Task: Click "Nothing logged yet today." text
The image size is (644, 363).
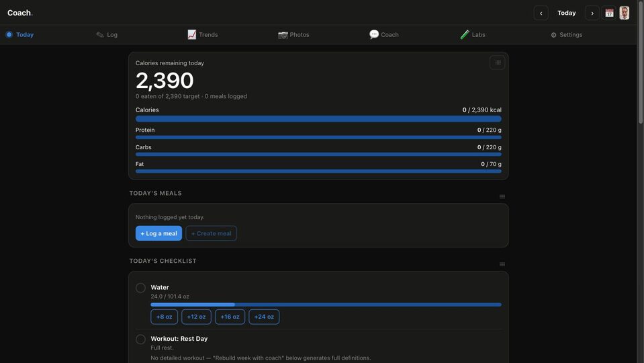Action: 170,217
